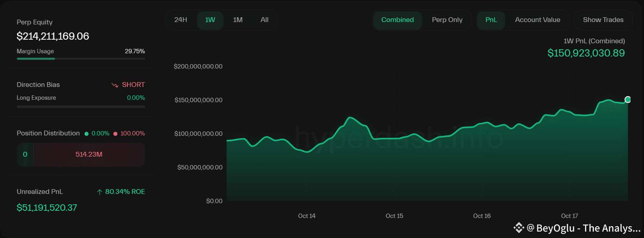
Task: Click the Unrealized PnL value $51,191,520.37
Action: coord(47,208)
